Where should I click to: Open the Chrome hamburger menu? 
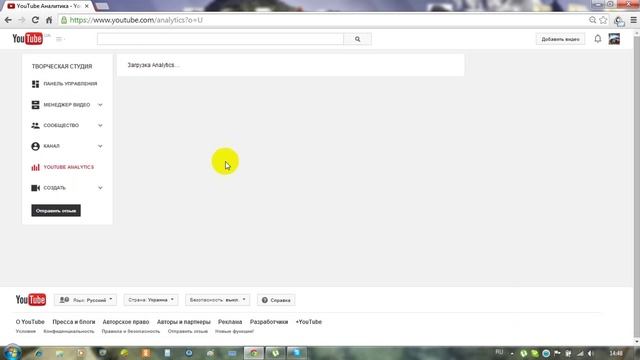pos(633,20)
